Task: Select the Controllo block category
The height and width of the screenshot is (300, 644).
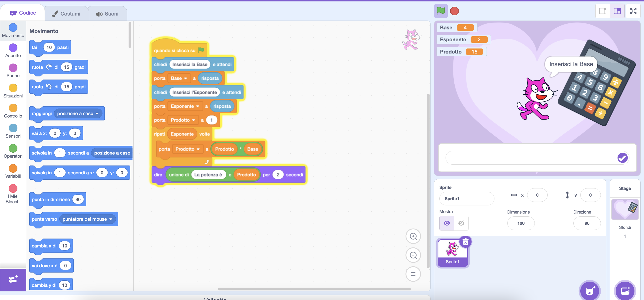Action: (x=13, y=111)
